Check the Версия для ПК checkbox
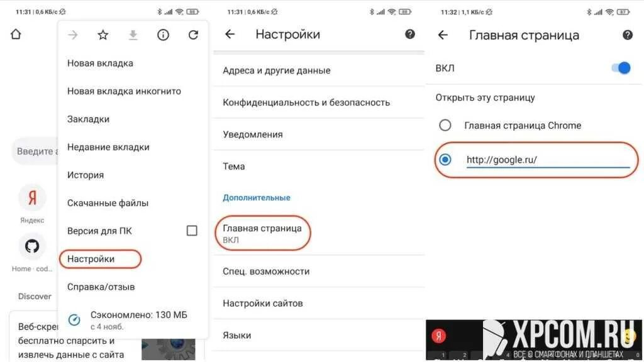Image resolution: width=644 pixels, height=362 pixels. pos(192,231)
